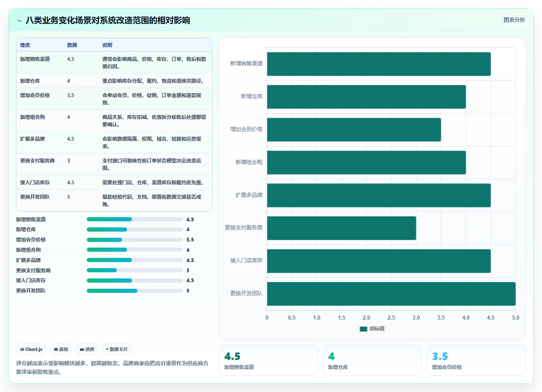Viewport: 542px width, 392px height.
Task: Click the 新增仓库 progress bar
Action: click(134, 229)
